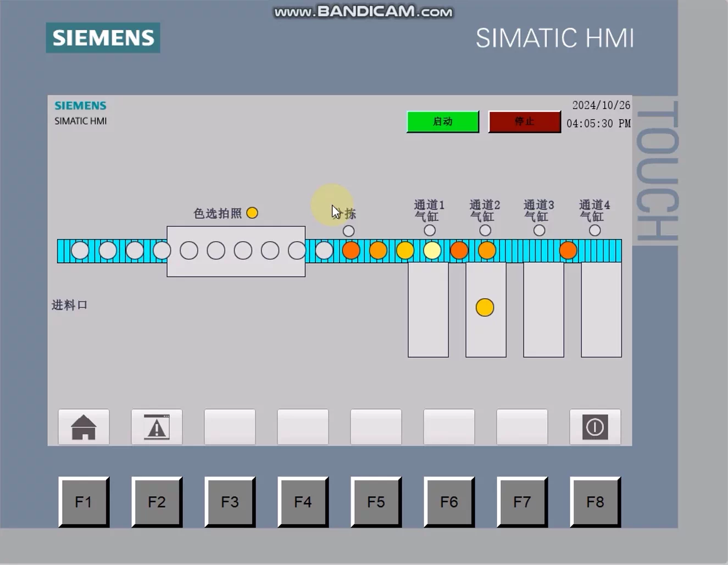Click the small SIEMENS logo inside the screen
The width and height of the screenshot is (728, 565).
[x=80, y=106]
